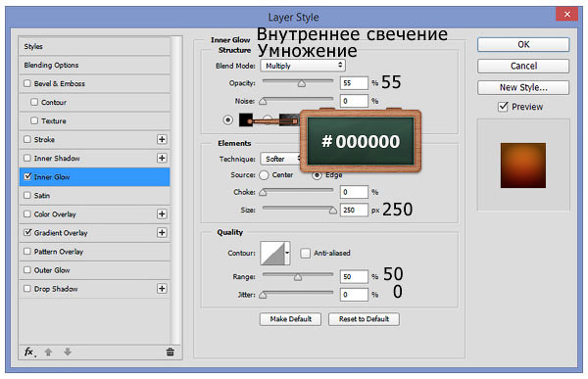Image resolution: width=588 pixels, height=379 pixels.
Task: Open the Technique Softer dropdown
Action: point(281,159)
